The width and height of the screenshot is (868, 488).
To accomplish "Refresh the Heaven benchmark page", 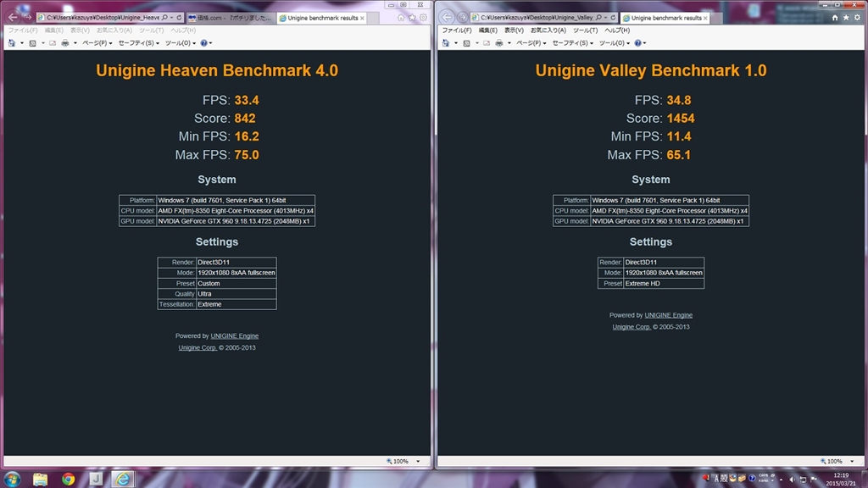I will [179, 18].
